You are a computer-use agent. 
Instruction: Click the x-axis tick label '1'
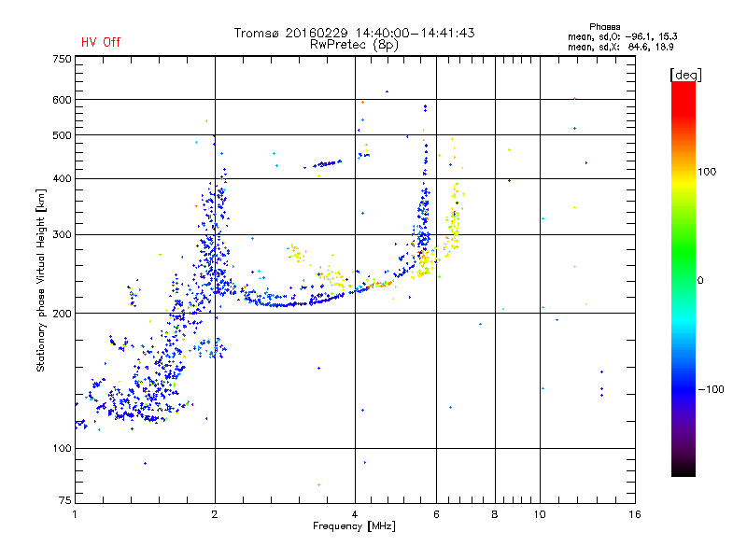pos(75,514)
